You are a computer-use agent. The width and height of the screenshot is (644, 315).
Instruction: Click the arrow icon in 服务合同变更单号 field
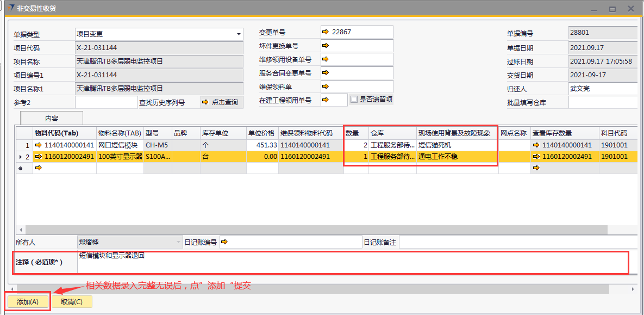326,73
